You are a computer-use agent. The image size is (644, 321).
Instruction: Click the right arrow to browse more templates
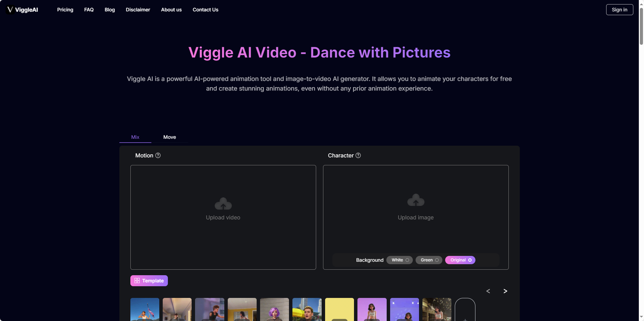tap(505, 291)
